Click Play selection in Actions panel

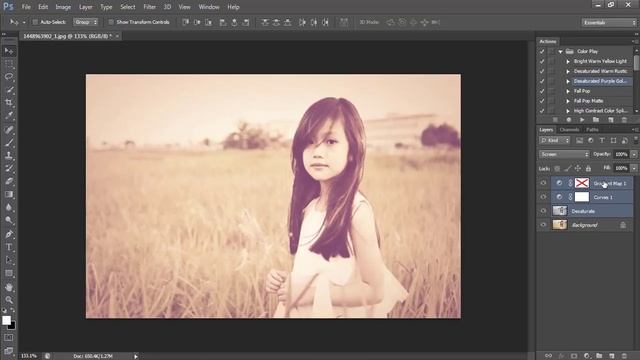582,120
